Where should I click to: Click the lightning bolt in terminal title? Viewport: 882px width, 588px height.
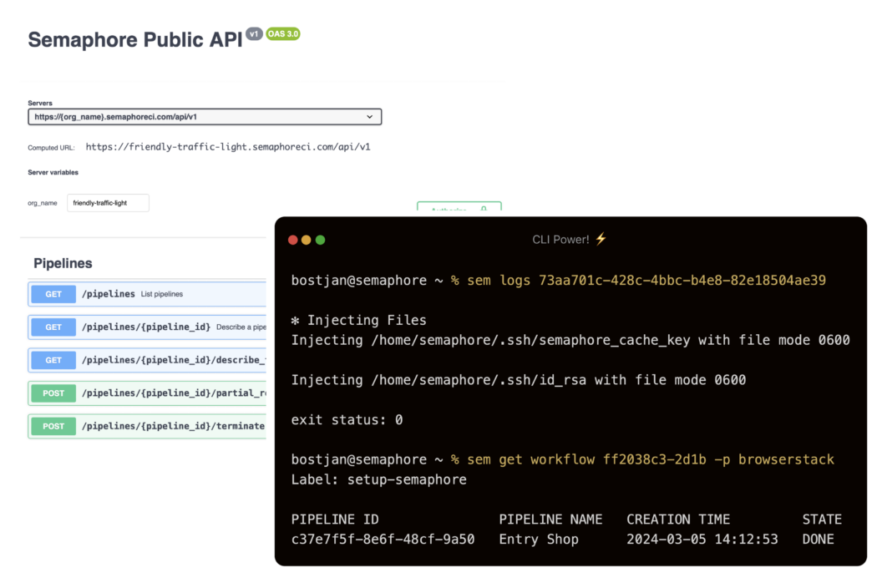600,239
